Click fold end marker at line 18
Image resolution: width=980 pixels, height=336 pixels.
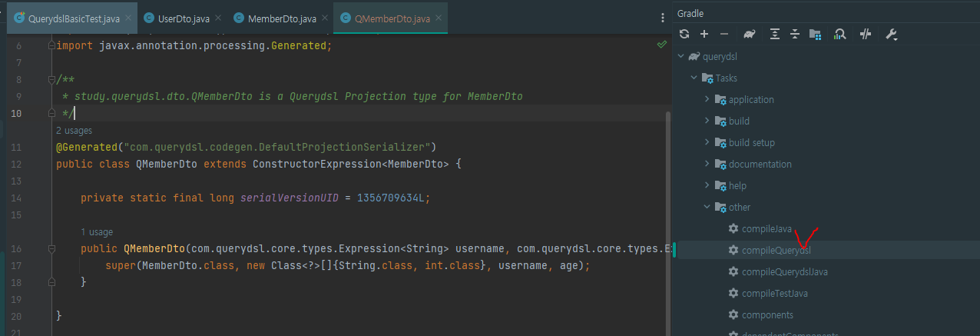click(x=51, y=282)
